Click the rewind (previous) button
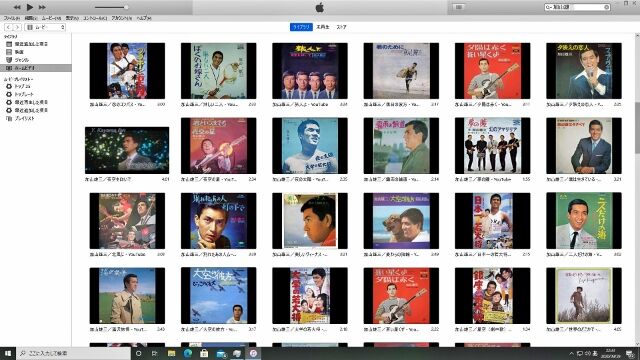The height and width of the screenshot is (360, 640). 17,7
